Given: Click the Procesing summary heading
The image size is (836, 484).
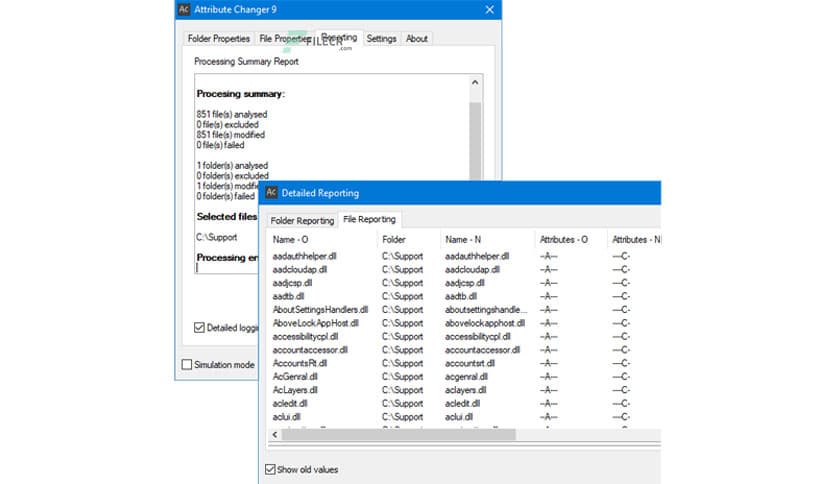Looking at the screenshot, I should pos(240,93).
